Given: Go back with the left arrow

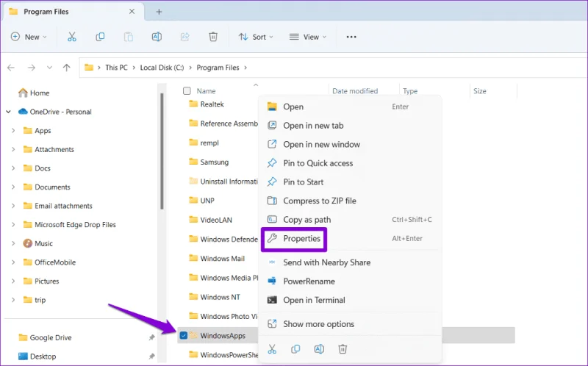Looking at the screenshot, I should (x=11, y=68).
